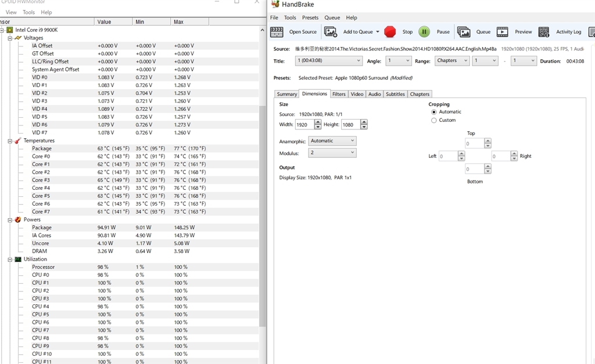The image size is (595, 364).
Task: Click the Activity Log icon
Action: 544,32
